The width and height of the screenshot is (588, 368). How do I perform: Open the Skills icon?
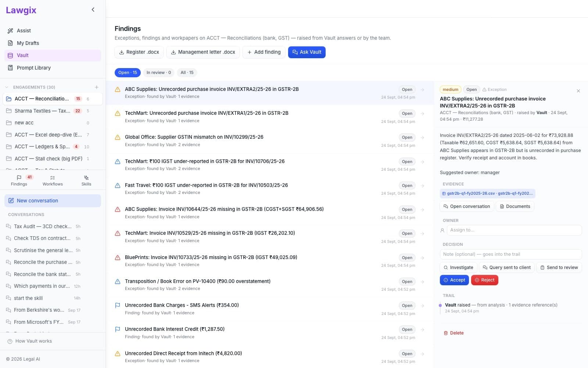pos(86,180)
